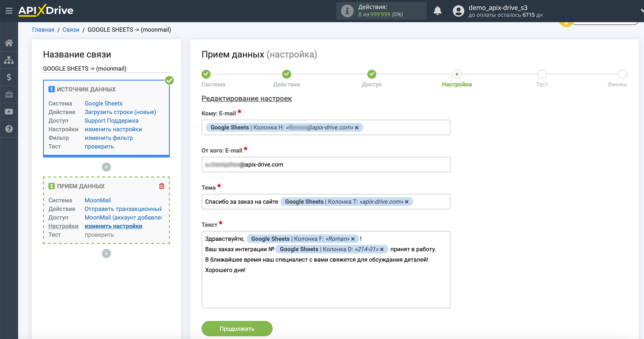Image resolution: width=644 pixels, height=339 pixels.
Task: Click the Связи breadcrumb link
Action: [x=71, y=30]
